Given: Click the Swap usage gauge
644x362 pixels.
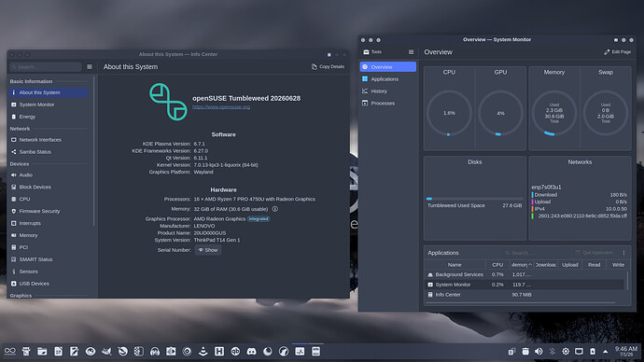Looking at the screenshot, I should 606,113.
